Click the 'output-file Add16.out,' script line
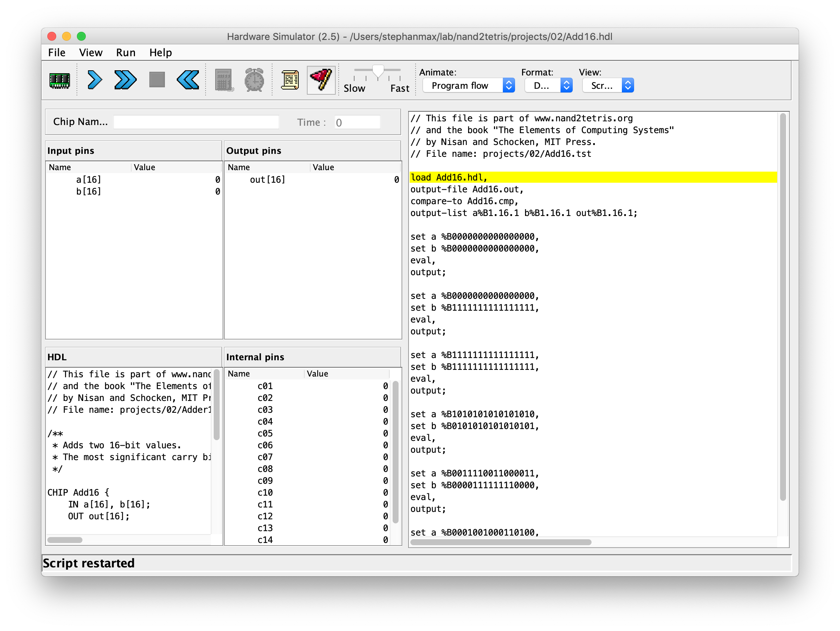 (467, 189)
